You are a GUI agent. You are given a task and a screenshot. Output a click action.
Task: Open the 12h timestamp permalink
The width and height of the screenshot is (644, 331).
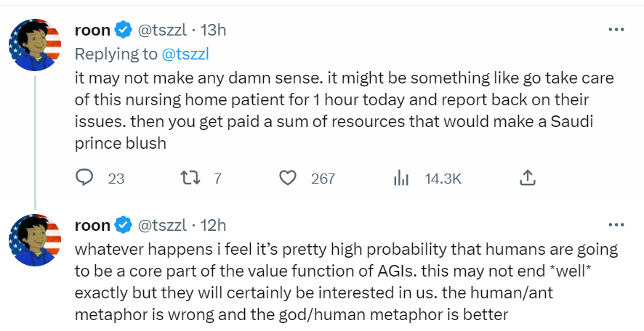tap(213, 225)
